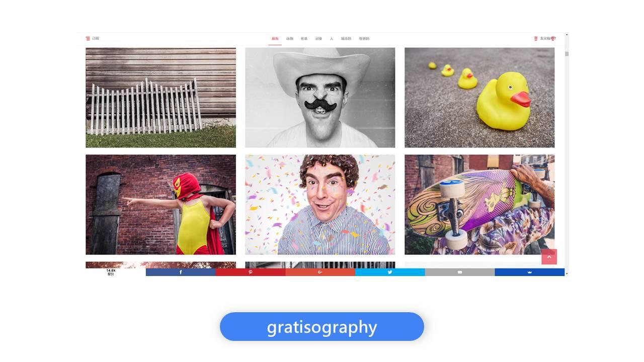The image size is (644, 362).
Task: Open the mustached cowboy hat photo
Action: coord(320,98)
